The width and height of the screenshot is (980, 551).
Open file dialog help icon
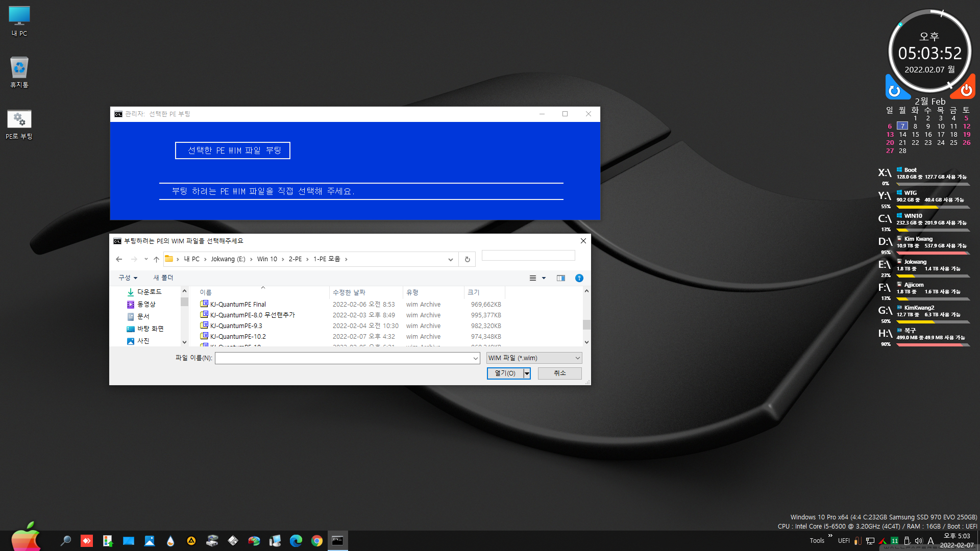[x=579, y=278]
